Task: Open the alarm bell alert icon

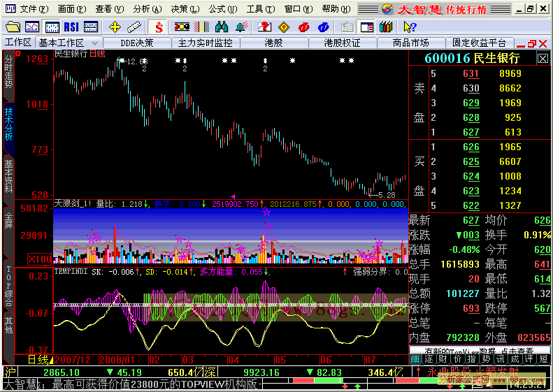Action: 242,27
